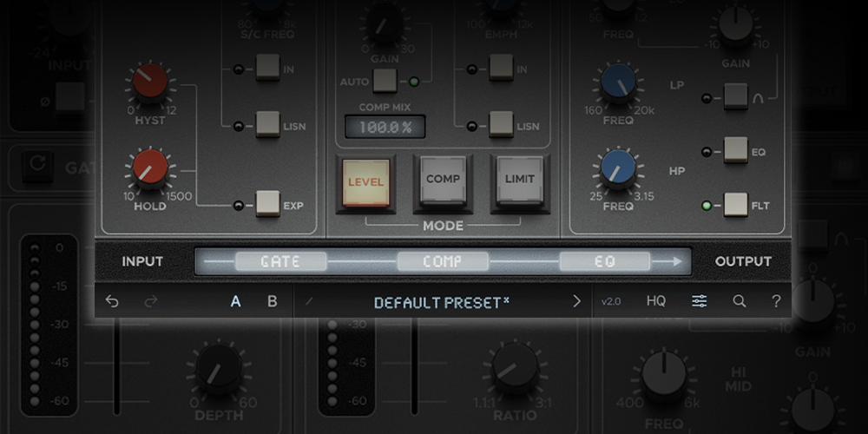Click the red HYST knob
This screenshot has width=868, height=434.
[150, 82]
